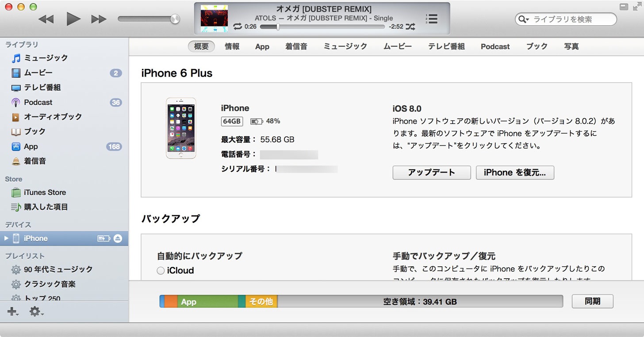Image resolution: width=644 pixels, height=337 pixels.
Task: Click the アップデート button
Action: point(432,172)
